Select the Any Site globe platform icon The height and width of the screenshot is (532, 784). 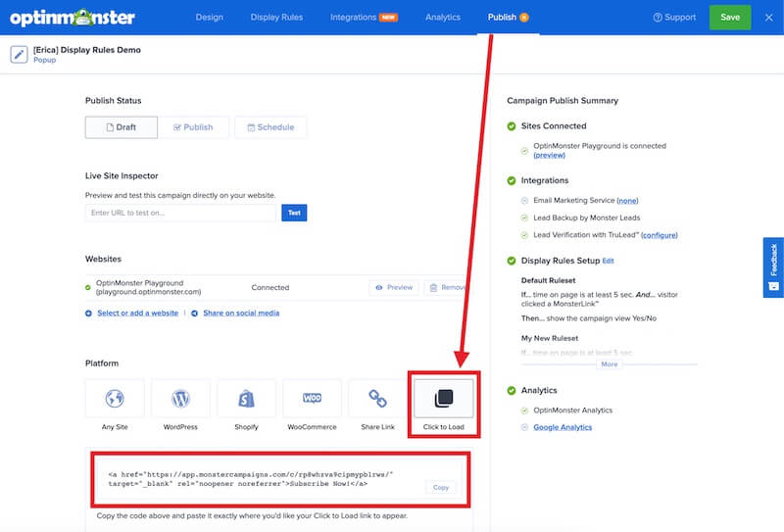115,399
